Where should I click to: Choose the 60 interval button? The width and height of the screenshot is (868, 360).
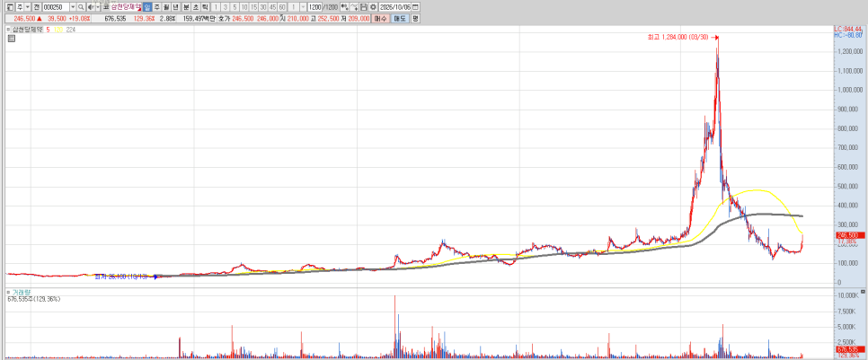click(282, 7)
